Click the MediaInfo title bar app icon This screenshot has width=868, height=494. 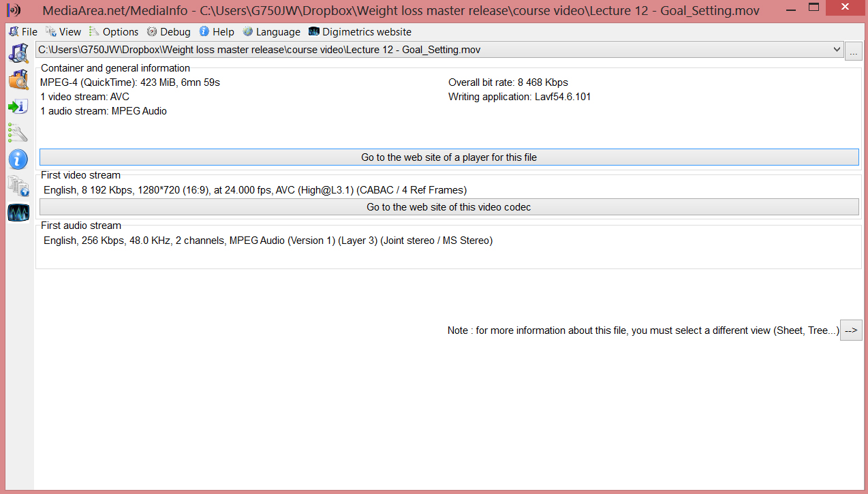pos(14,10)
